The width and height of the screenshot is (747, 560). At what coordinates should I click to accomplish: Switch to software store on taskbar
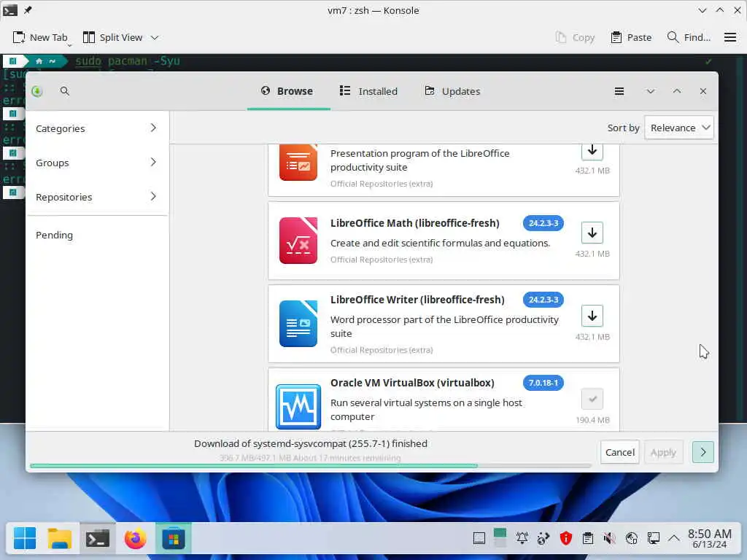tap(174, 539)
